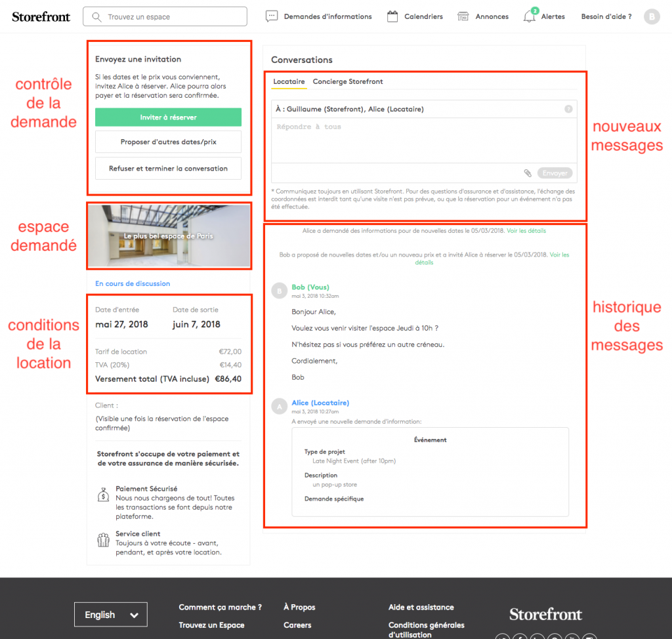The height and width of the screenshot is (639, 672).
Task: Switch to the Concierge Storefront tab
Action: [x=348, y=81]
